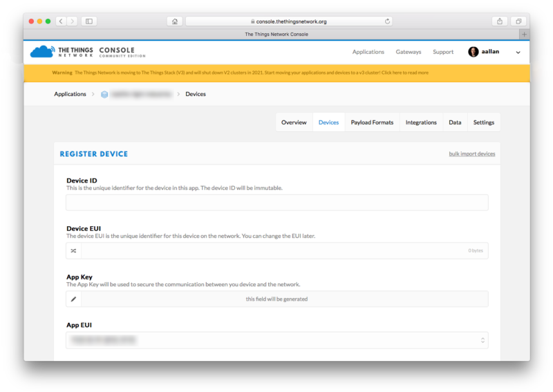The image size is (553, 392).
Task: Open the Overview tab
Action: (x=294, y=122)
